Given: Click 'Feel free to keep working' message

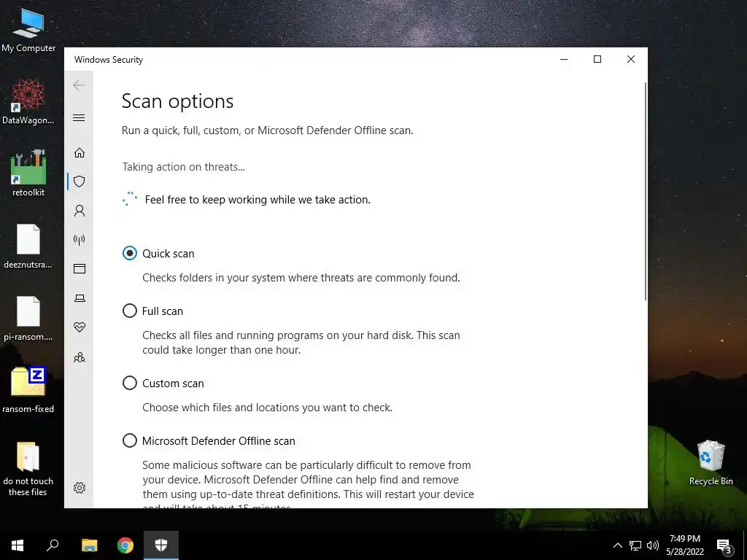Looking at the screenshot, I should [258, 200].
